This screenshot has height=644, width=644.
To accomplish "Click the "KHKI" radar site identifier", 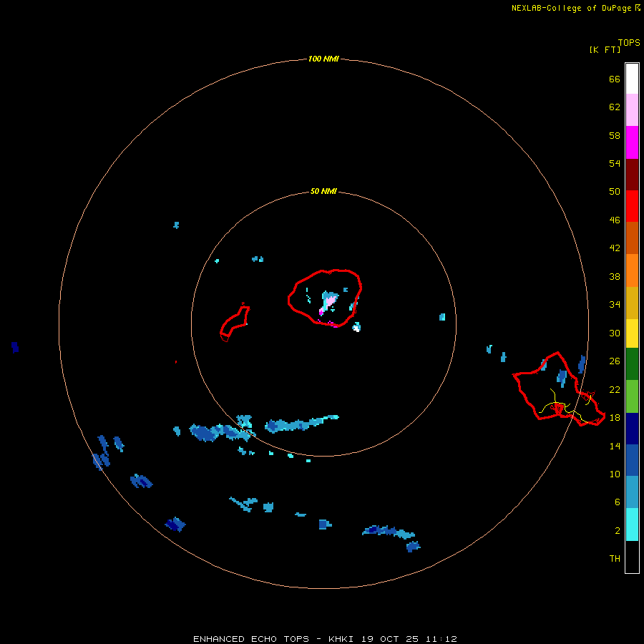I will 341,639.
